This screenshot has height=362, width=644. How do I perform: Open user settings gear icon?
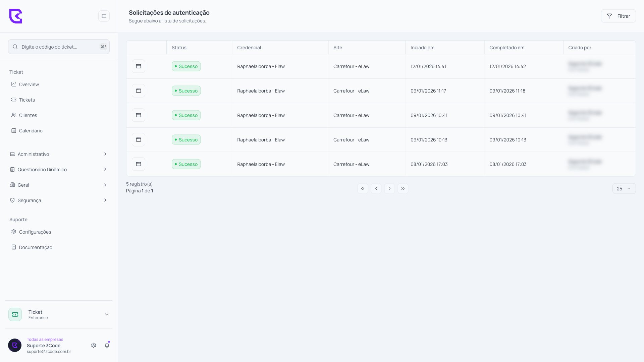point(94,345)
